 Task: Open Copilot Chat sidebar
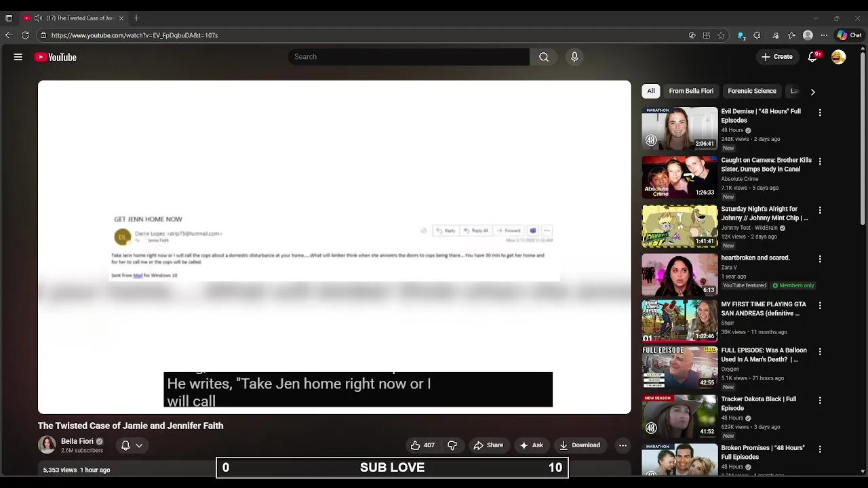click(x=849, y=35)
